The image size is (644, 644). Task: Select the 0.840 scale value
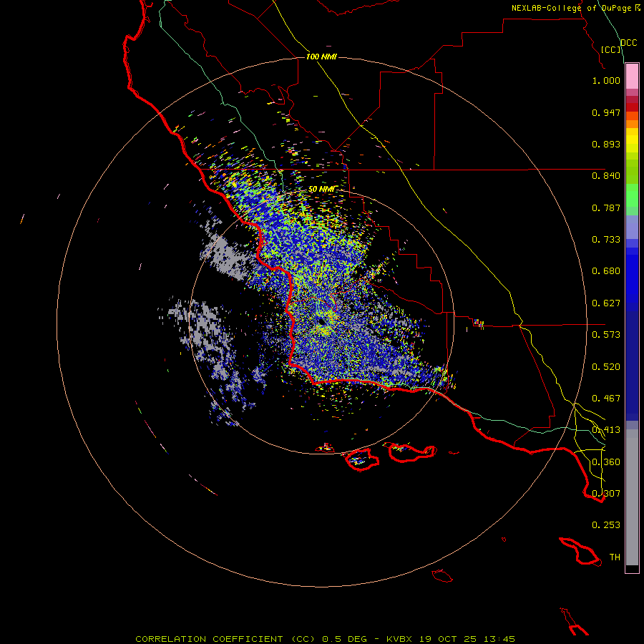[606, 176]
